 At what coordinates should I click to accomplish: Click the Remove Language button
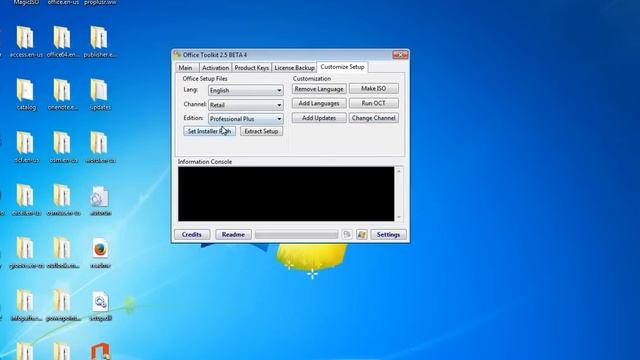(x=319, y=89)
